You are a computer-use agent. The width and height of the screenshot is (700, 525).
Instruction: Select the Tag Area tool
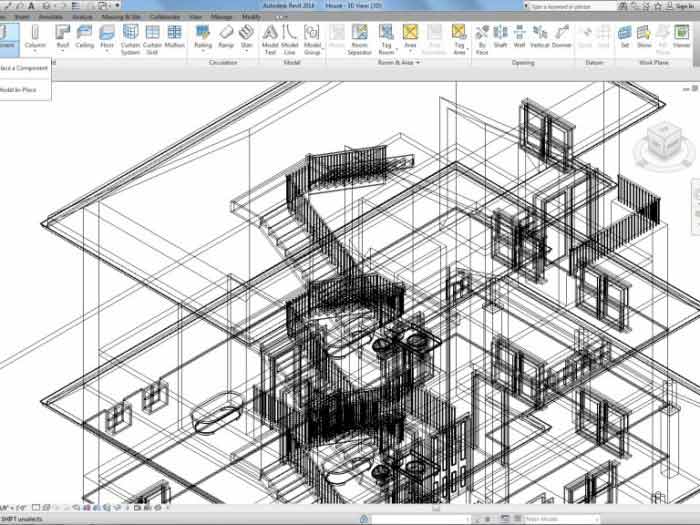click(x=459, y=39)
